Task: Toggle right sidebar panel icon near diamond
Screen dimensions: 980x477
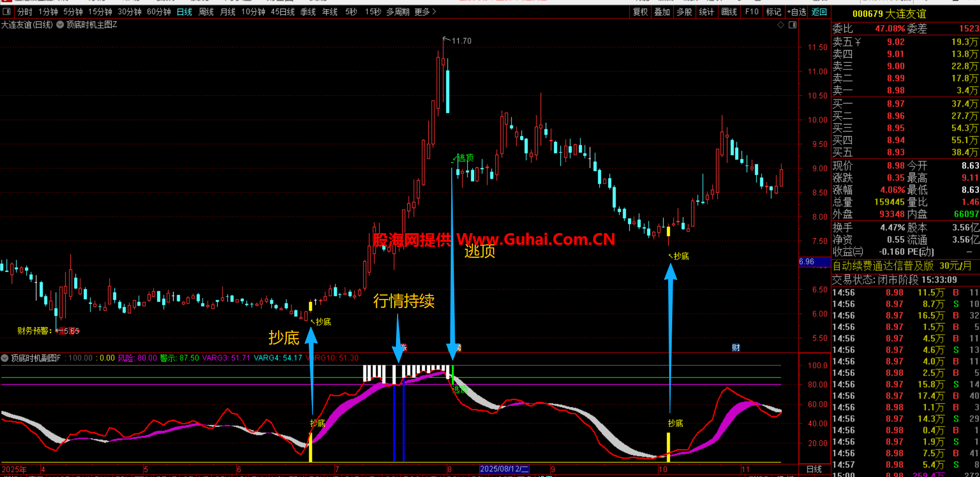Action: pyautogui.click(x=793, y=25)
